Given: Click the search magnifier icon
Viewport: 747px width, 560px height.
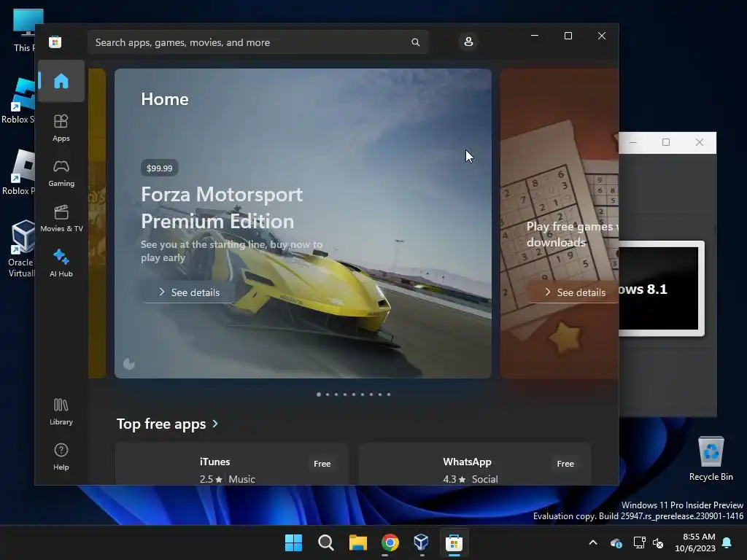Looking at the screenshot, I should (x=415, y=42).
